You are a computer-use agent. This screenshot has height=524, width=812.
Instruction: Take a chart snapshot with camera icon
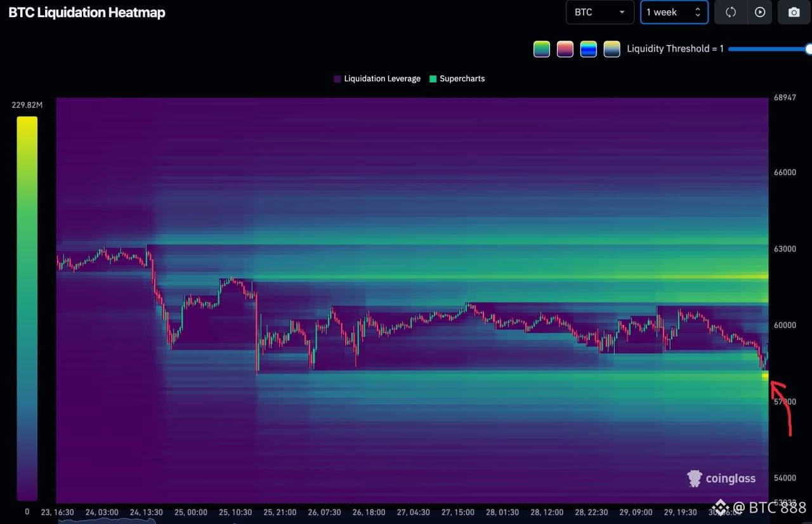pyautogui.click(x=794, y=12)
